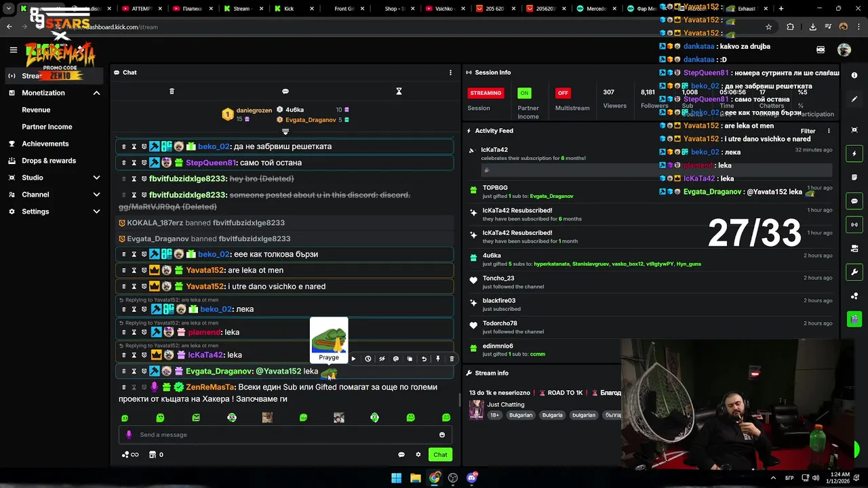This screenshot has height=488, width=868.
Task: Click the Windows Start button
Action: coord(396,478)
